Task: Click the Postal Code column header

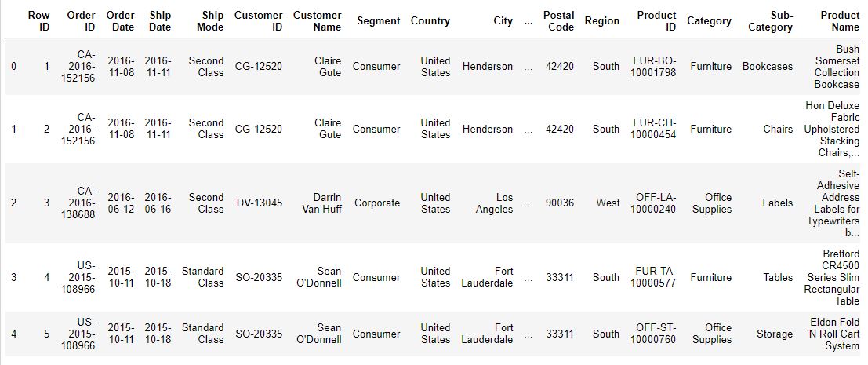Action: (x=558, y=21)
